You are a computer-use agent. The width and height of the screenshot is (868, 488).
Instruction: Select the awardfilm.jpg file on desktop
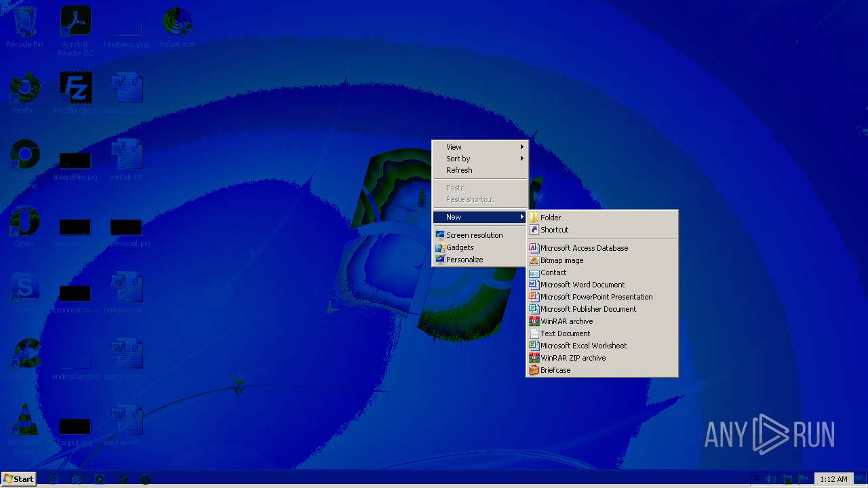coord(75,166)
